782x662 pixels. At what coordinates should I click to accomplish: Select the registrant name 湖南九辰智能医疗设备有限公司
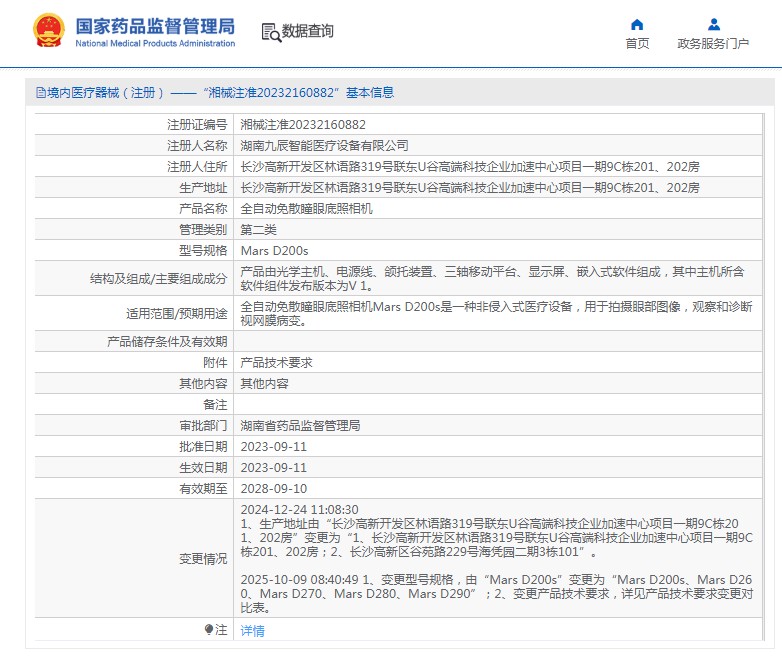[x=324, y=146]
